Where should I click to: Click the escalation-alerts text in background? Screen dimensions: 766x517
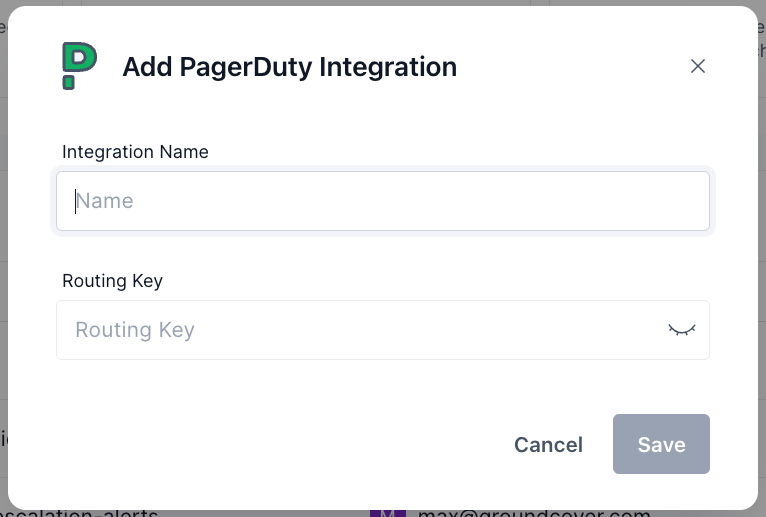(x=80, y=513)
